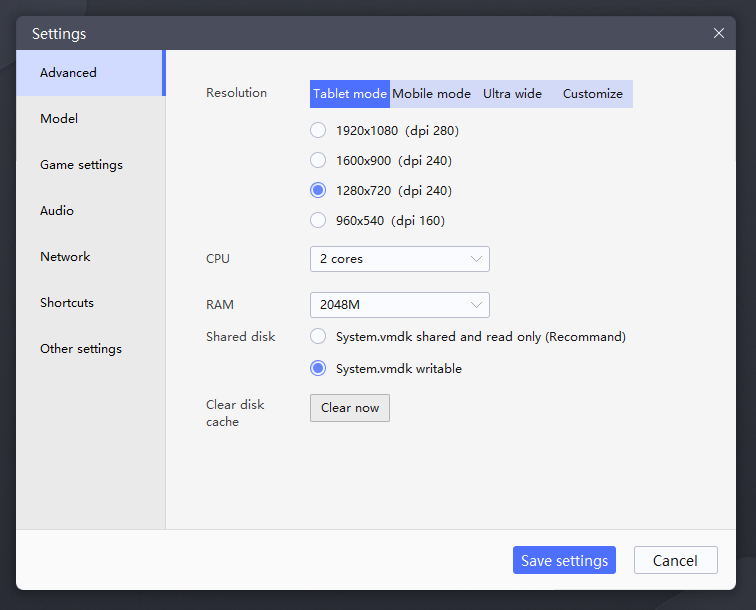Viewport: 756px width, 610px height.
Task: Switch to Ultra wide resolution tab
Action: (x=512, y=94)
